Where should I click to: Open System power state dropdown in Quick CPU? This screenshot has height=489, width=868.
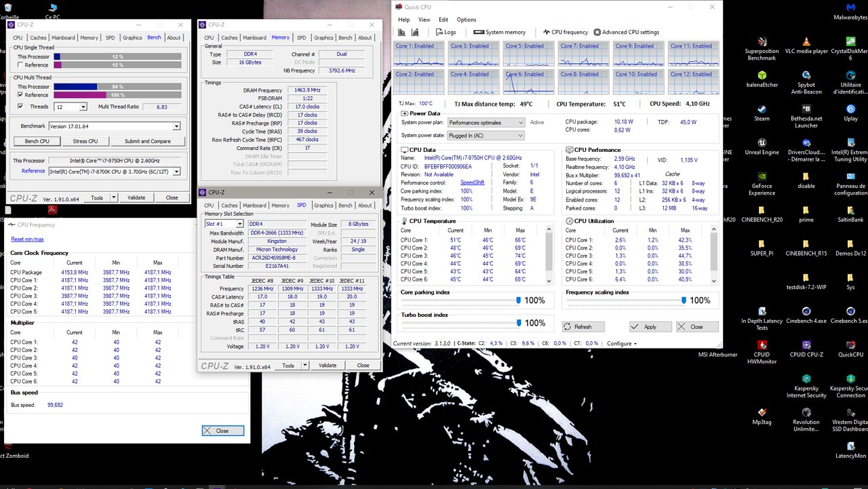pyautogui.click(x=486, y=136)
